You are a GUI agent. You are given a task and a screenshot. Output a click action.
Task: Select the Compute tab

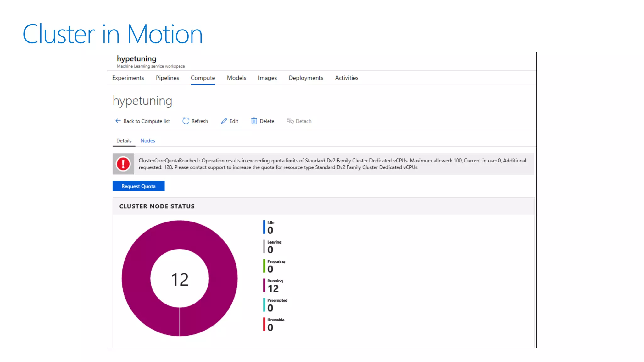(x=203, y=78)
